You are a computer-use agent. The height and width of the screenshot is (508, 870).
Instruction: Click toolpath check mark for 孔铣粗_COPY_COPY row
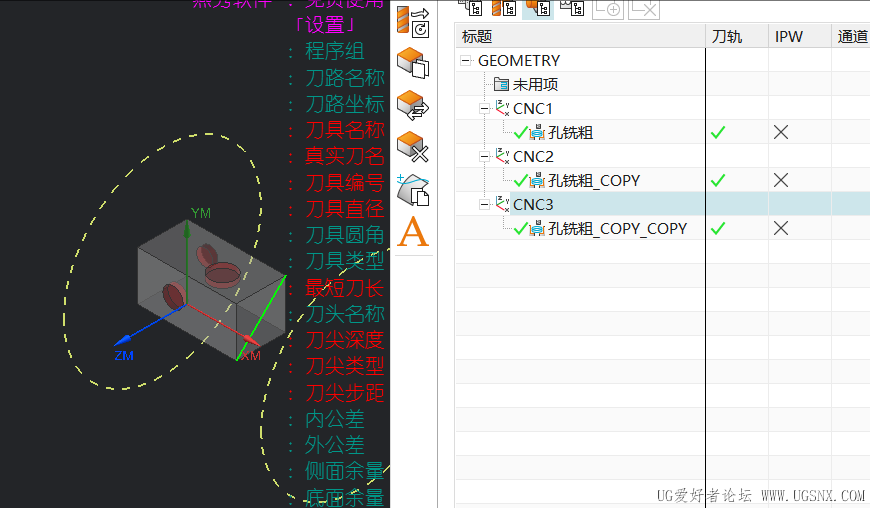718,228
